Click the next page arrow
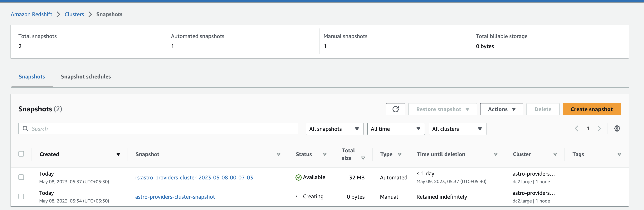Screen dimensions: 644x210 click(599, 128)
